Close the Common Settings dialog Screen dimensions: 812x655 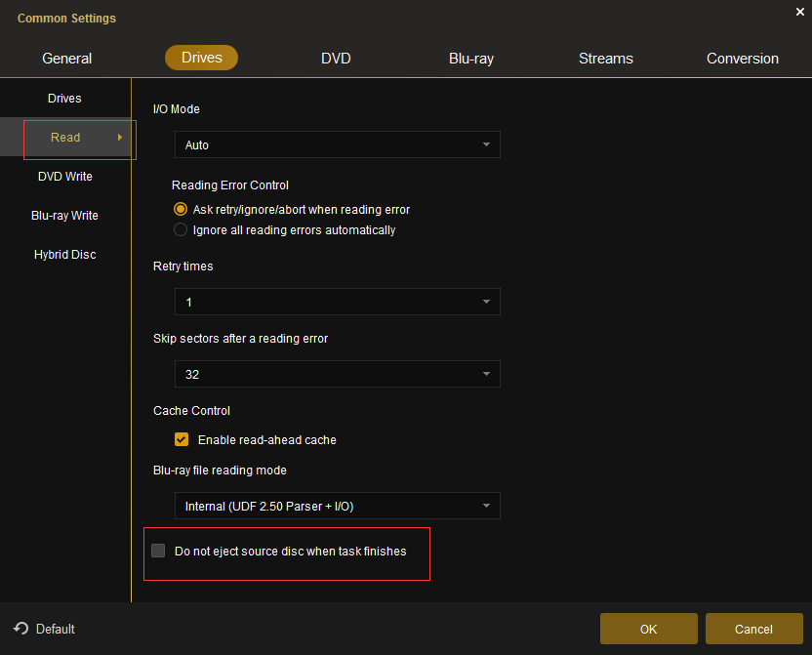[x=799, y=11]
